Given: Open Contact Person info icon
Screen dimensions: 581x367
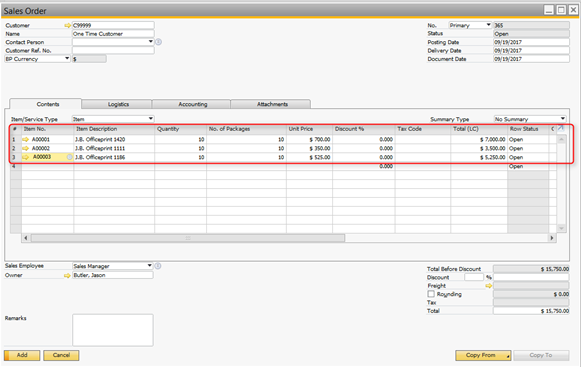Looking at the screenshot, I should pyautogui.click(x=158, y=42).
